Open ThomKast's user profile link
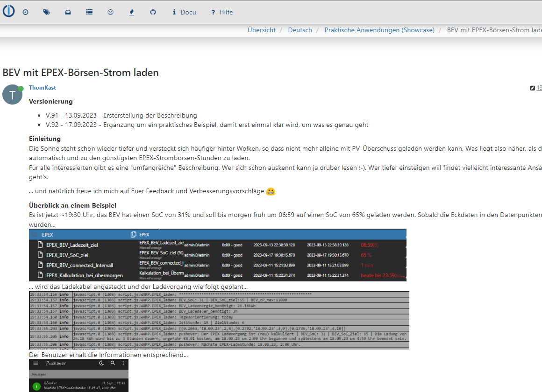The width and height of the screenshot is (542, 392). 43,88
